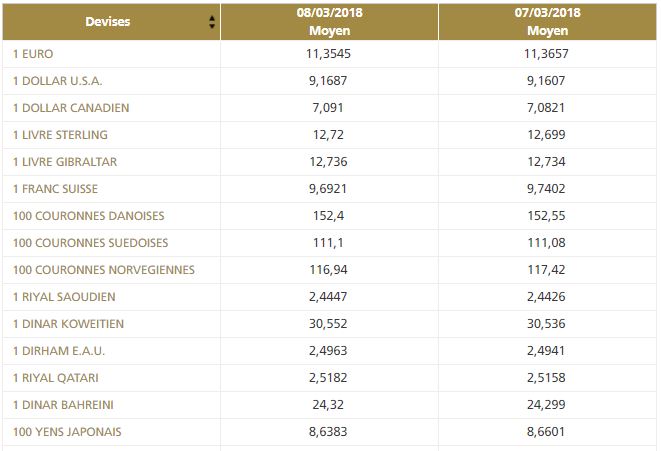Click the 1 DINAR KOWEITIEN currency
Screen dimensions: 661x451
68,324
